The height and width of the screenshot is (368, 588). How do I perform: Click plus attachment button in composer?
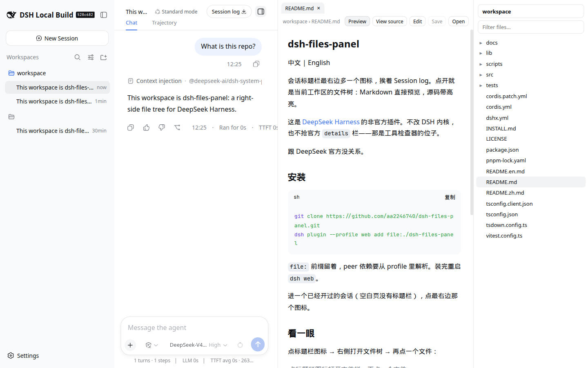(130, 345)
